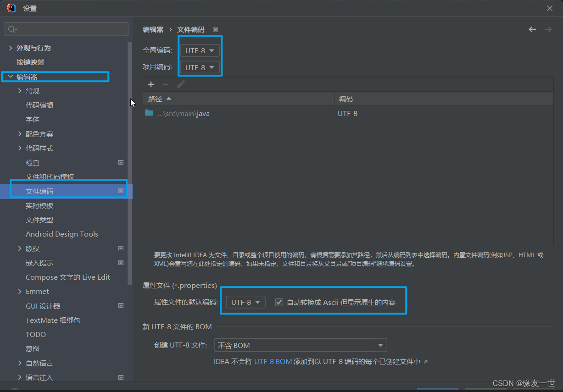
Task: Click the settings tree scrollbar
Action: [130, 163]
